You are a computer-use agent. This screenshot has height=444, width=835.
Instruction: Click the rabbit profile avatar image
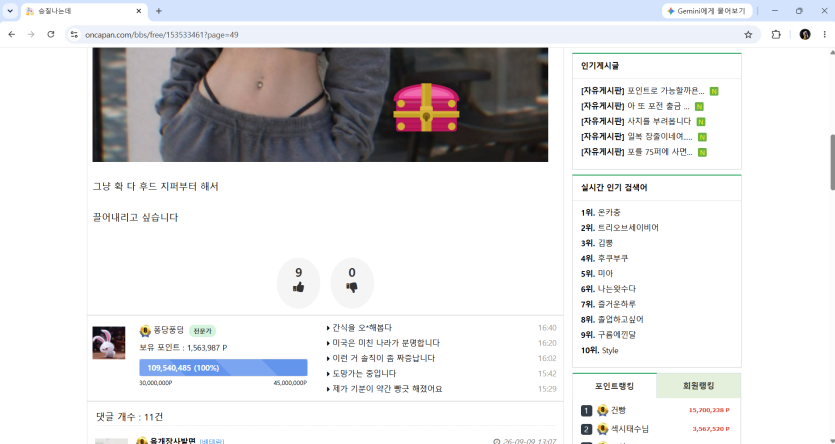pyautogui.click(x=109, y=343)
